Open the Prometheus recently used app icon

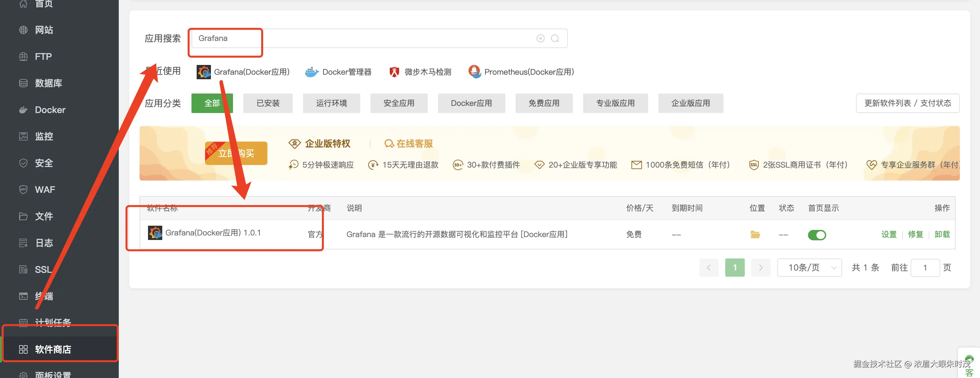(474, 71)
